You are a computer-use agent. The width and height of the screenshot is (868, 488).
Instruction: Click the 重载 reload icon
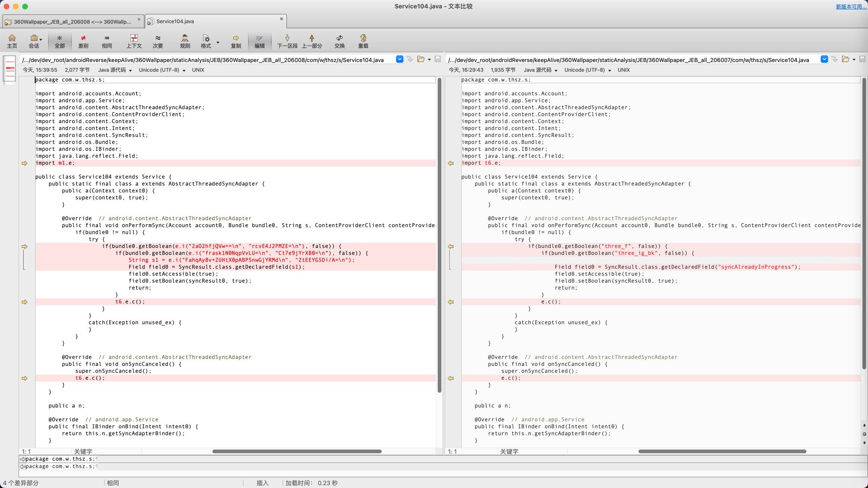[363, 41]
